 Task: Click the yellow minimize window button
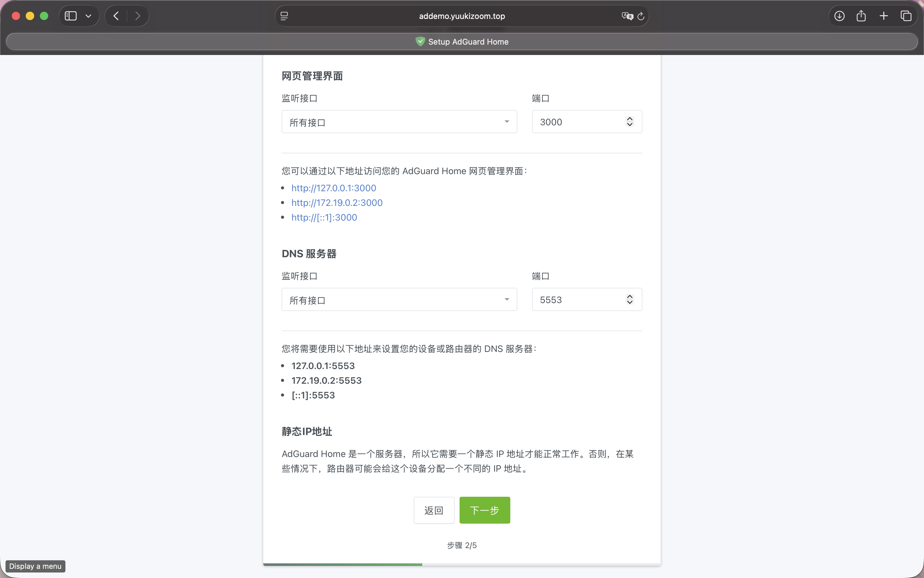point(30,16)
